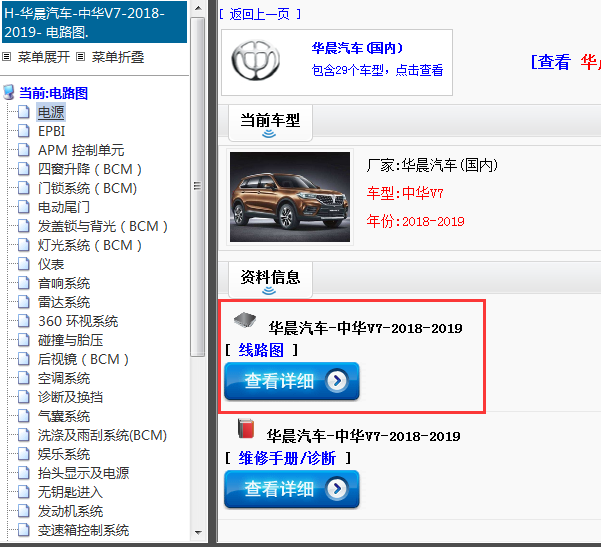601x547 pixels.
Task: Select 360 环视系统 entry
Action: coord(78,321)
